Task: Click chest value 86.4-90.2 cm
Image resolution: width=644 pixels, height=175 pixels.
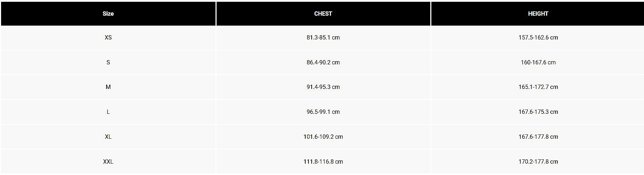Action: 323,62
